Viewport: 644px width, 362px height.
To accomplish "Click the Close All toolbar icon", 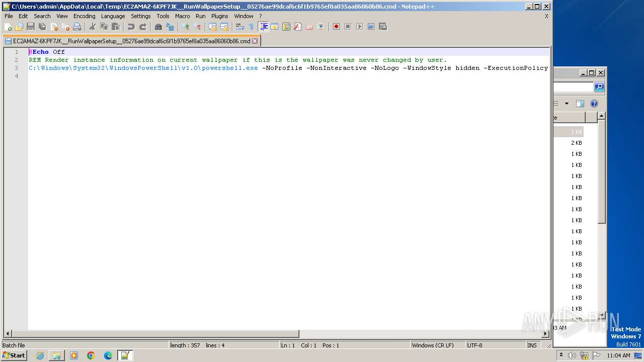I will (x=65, y=27).
